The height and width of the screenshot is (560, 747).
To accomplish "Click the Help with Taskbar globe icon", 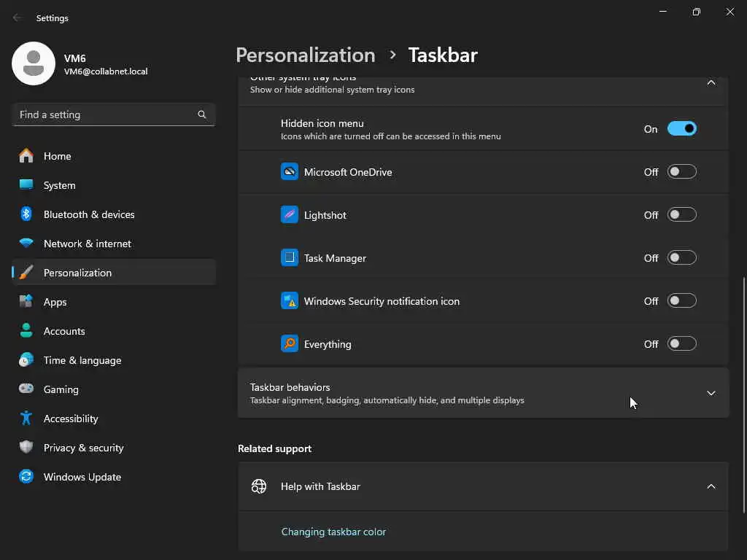I will (259, 486).
